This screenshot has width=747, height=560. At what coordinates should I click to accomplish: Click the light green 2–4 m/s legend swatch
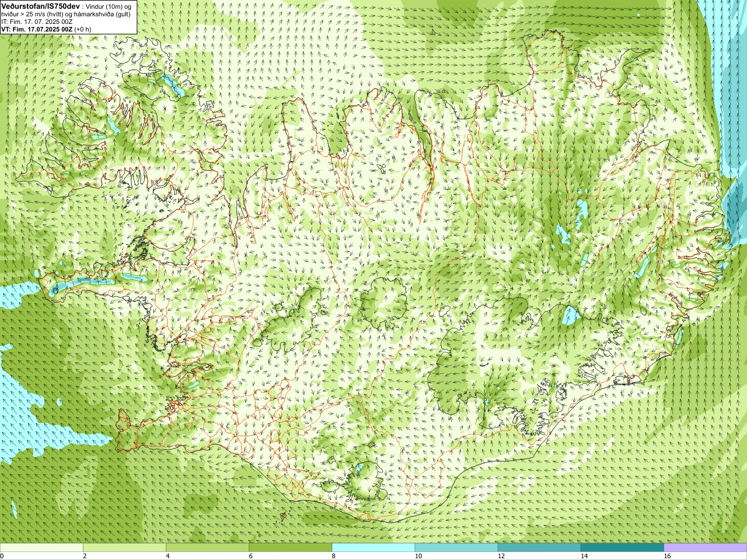coord(124,548)
